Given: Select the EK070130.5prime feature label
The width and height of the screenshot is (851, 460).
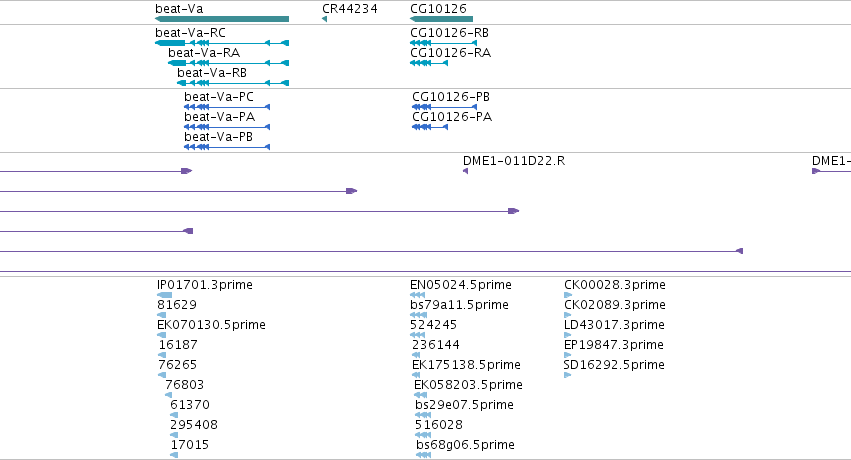Looking at the screenshot, I should tap(211, 324).
